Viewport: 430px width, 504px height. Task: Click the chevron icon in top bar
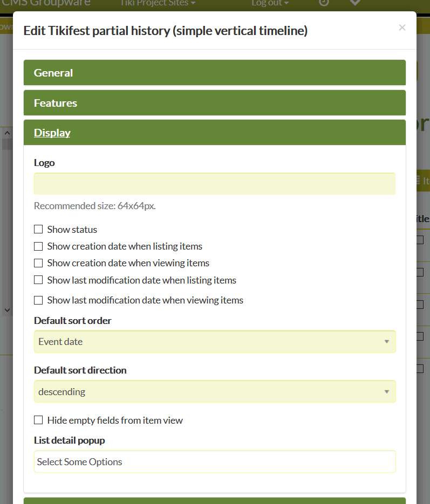click(x=355, y=2)
